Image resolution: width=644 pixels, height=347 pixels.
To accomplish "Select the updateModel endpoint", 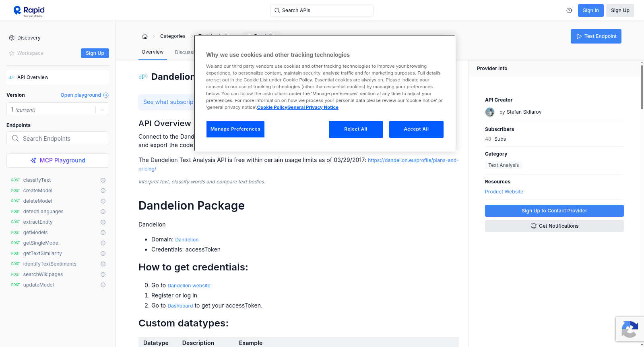I will pos(38,285).
